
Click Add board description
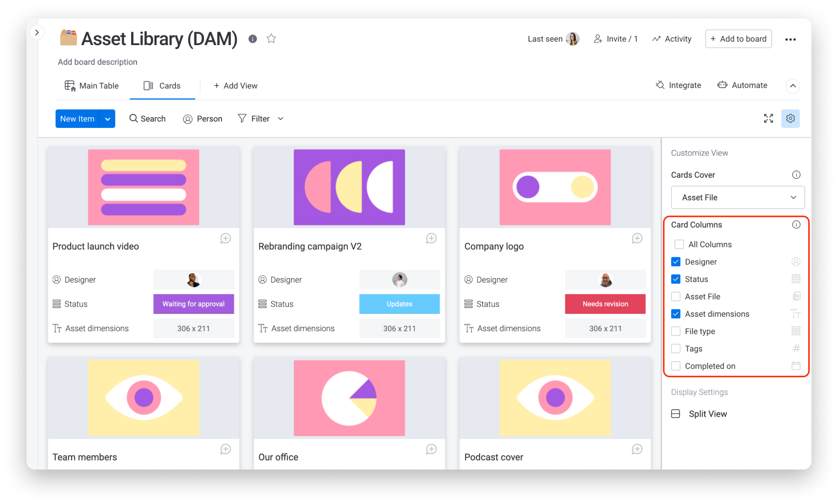(x=98, y=62)
